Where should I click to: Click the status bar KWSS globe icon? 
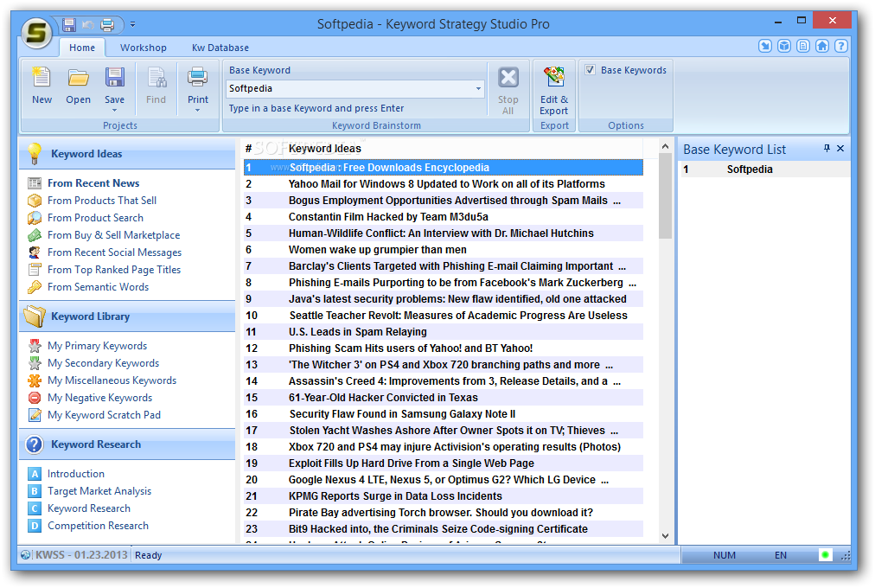tap(26, 554)
